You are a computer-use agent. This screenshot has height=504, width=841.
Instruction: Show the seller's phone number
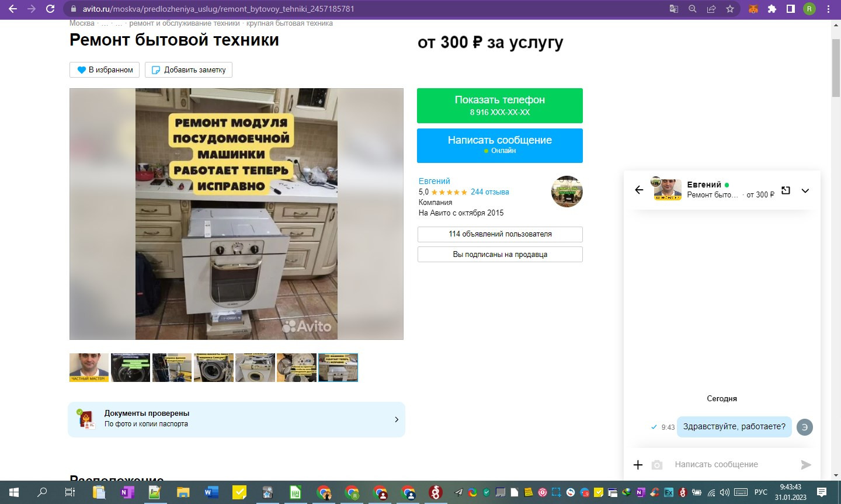click(x=500, y=106)
